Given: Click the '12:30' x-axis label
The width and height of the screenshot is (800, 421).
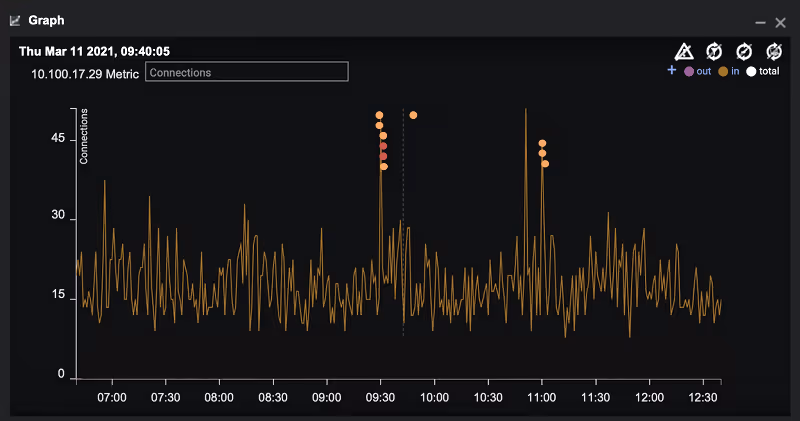Looking at the screenshot, I should click(x=703, y=398).
